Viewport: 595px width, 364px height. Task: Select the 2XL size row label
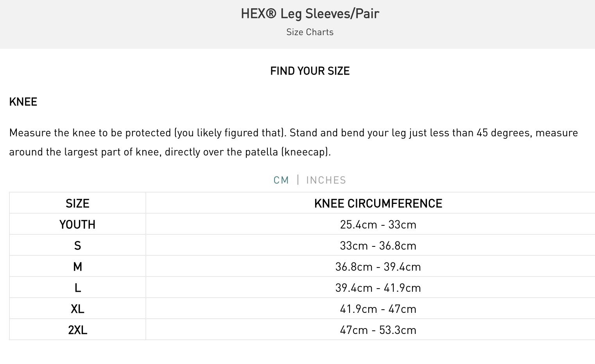click(x=77, y=330)
